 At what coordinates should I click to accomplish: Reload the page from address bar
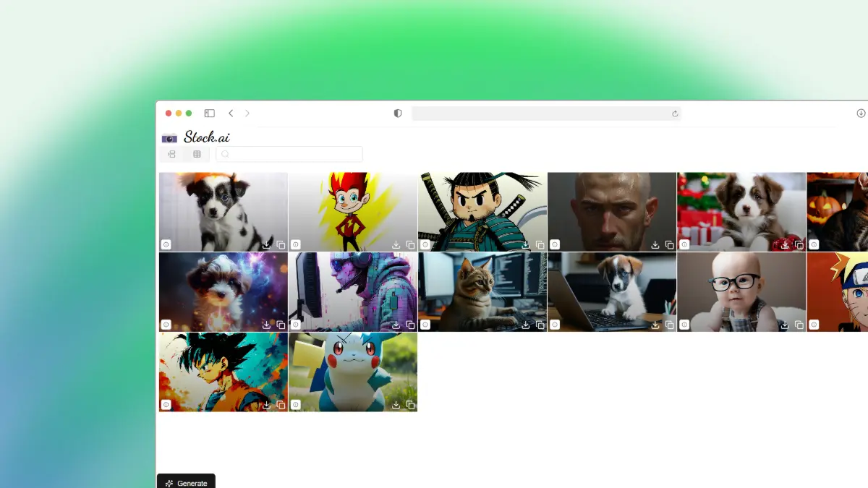click(x=675, y=114)
